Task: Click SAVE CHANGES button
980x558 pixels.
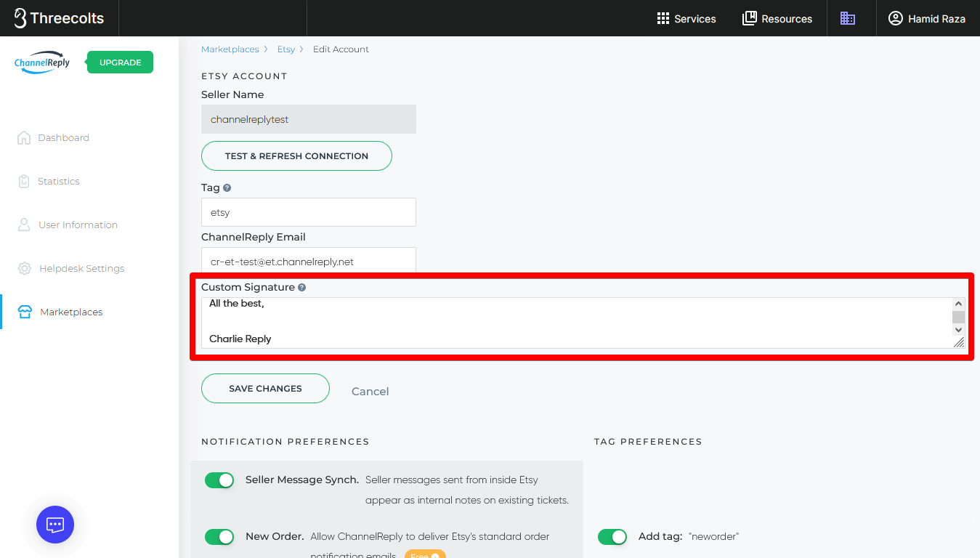Action: coord(265,389)
